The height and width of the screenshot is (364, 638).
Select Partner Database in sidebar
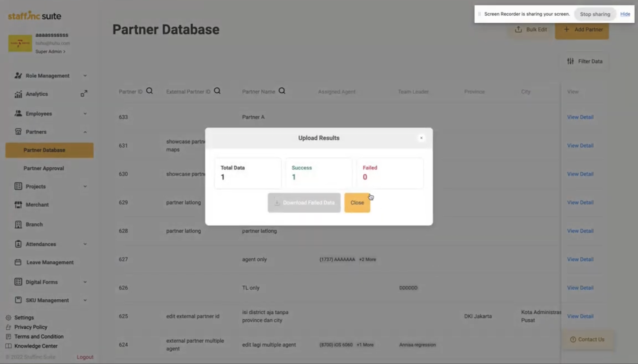(x=44, y=150)
